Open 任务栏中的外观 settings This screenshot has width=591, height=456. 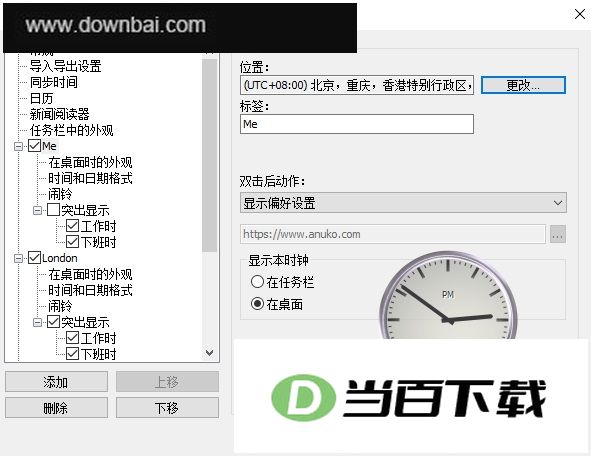[71, 130]
